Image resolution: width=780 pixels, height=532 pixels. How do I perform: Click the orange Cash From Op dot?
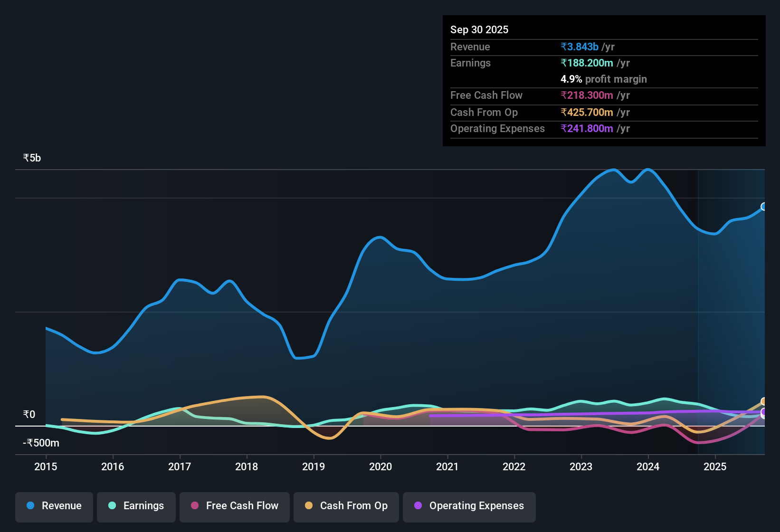(308, 506)
